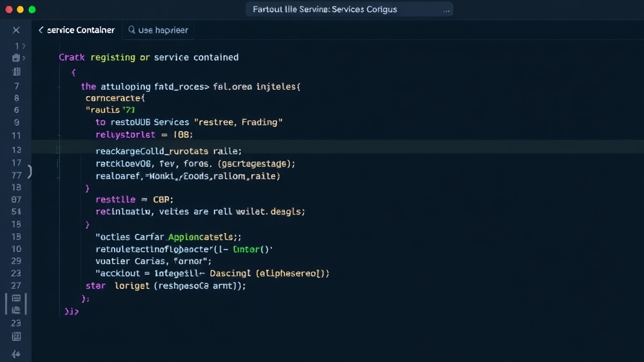Select the 'resttile = CBP;' line
Viewport: 644px width, 362px height.
tap(135, 199)
